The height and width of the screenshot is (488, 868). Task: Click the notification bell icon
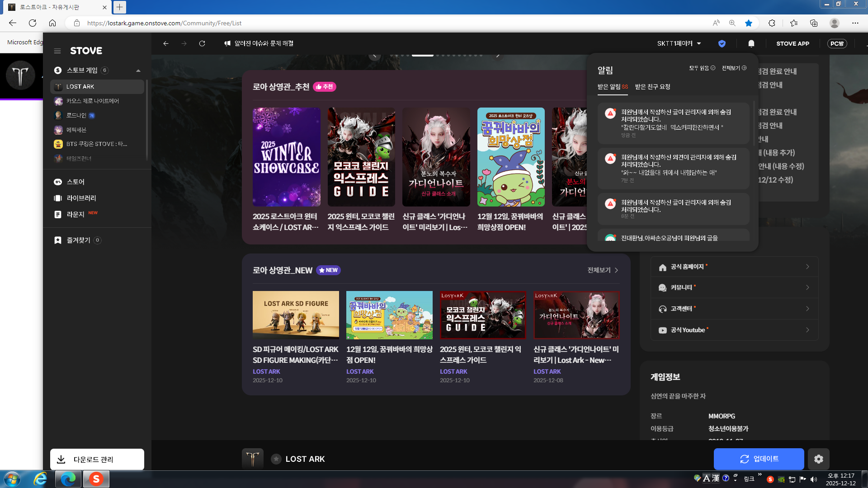point(751,43)
